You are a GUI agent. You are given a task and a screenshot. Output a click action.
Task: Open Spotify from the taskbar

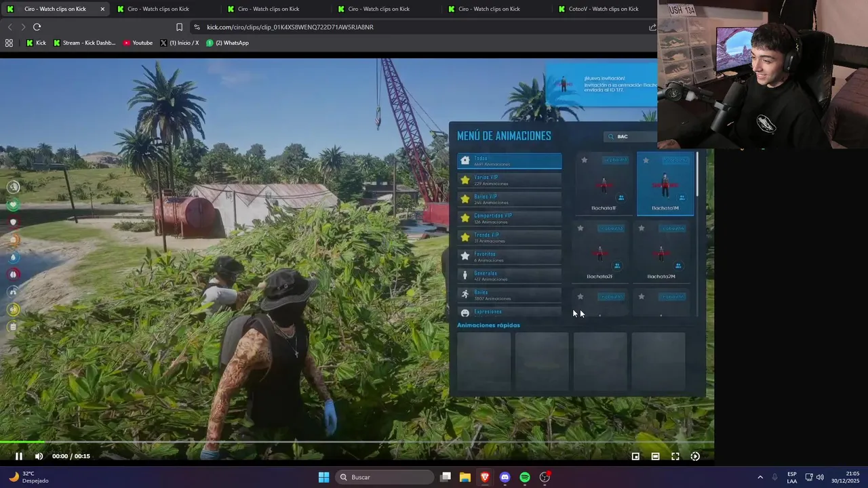pos(525,477)
